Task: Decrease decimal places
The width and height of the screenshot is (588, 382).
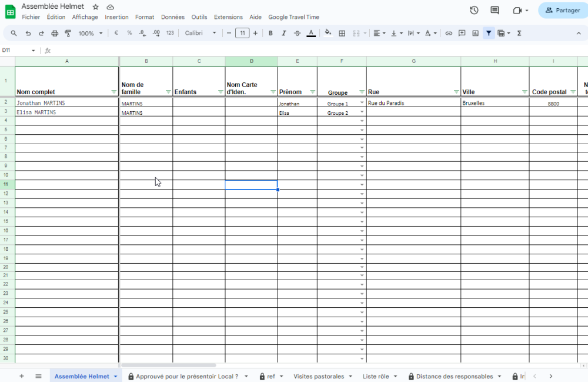Action: point(142,33)
